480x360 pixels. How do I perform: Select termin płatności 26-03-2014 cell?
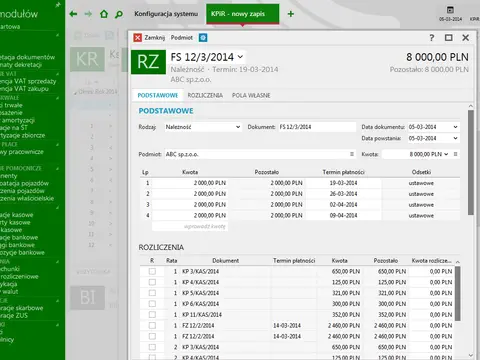click(343, 194)
